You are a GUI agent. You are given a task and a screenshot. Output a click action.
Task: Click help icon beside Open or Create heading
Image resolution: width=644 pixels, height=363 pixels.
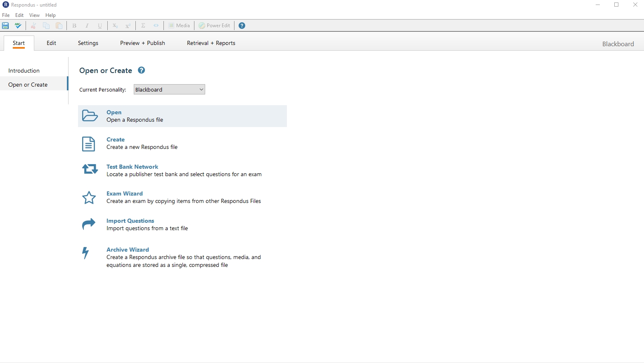[x=141, y=70]
